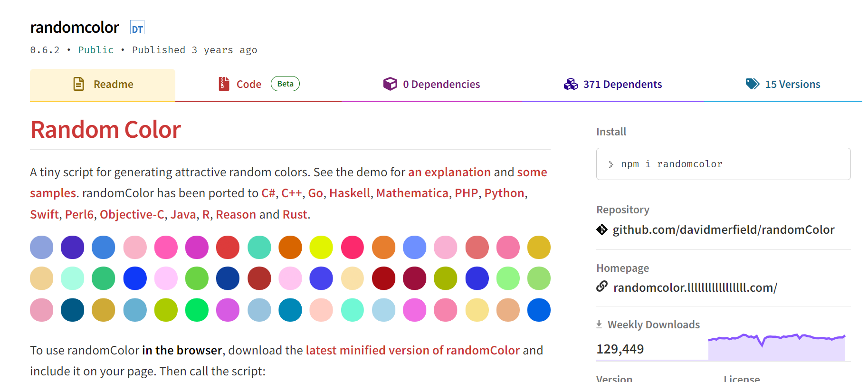Open the Perl6 port link

click(79, 214)
